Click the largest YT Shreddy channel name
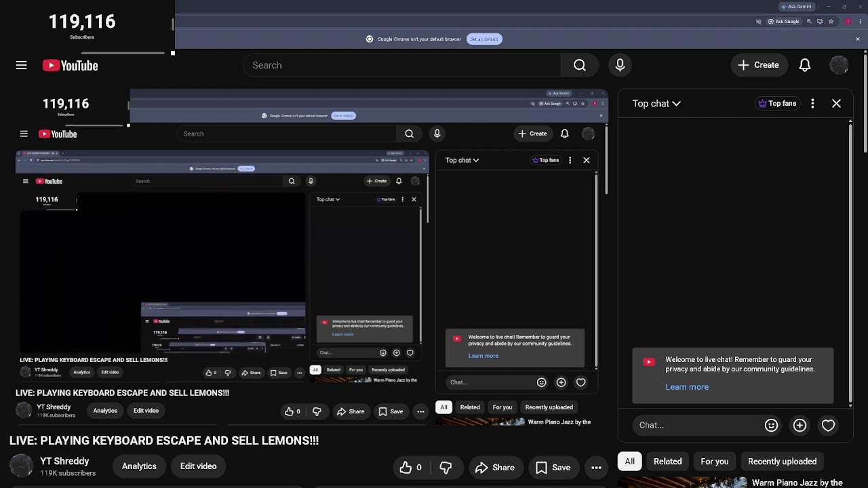868x488 pixels. coord(64,461)
